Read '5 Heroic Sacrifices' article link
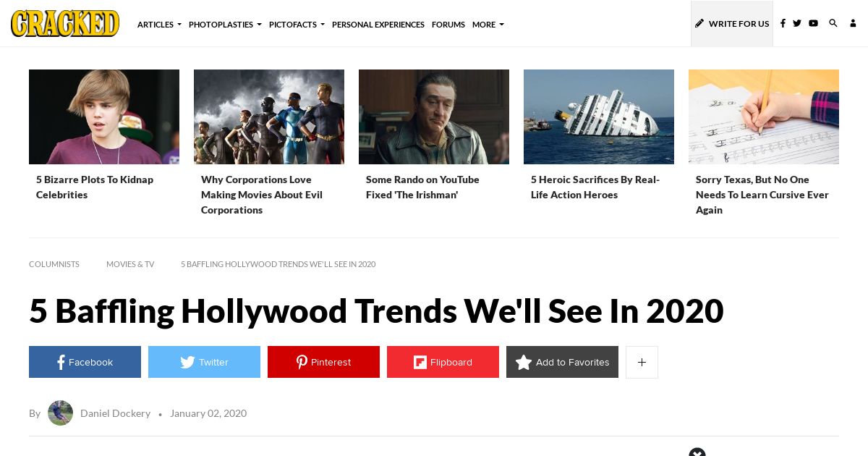This screenshot has width=868, height=456. [595, 187]
